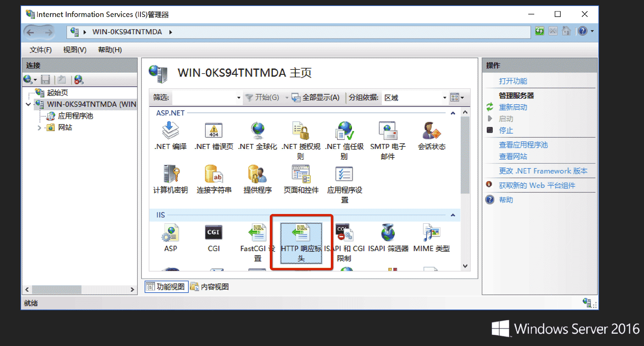Open the 视图(V) menu

(x=75, y=50)
